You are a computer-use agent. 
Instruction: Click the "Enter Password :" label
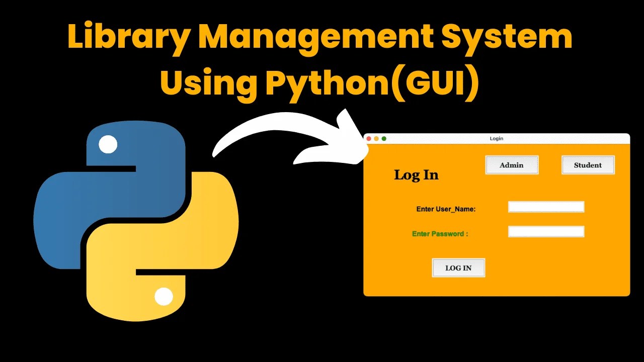click(x=440, y=234)
